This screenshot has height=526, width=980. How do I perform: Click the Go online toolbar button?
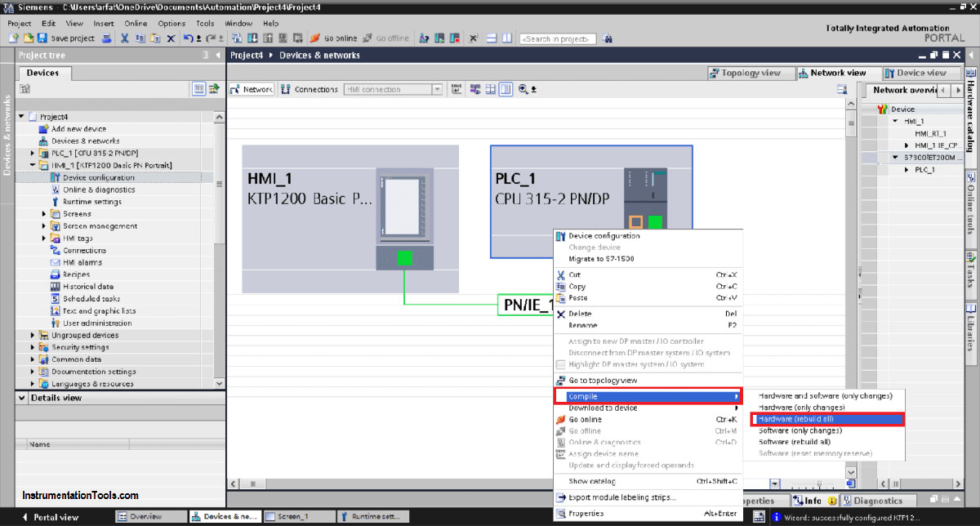pyautogui.click(x=333, y=38)
